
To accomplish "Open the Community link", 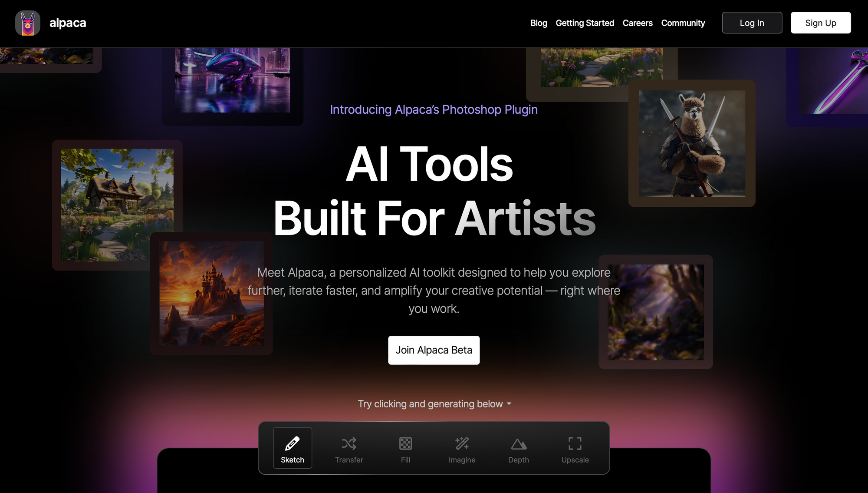I will [683, 23].
